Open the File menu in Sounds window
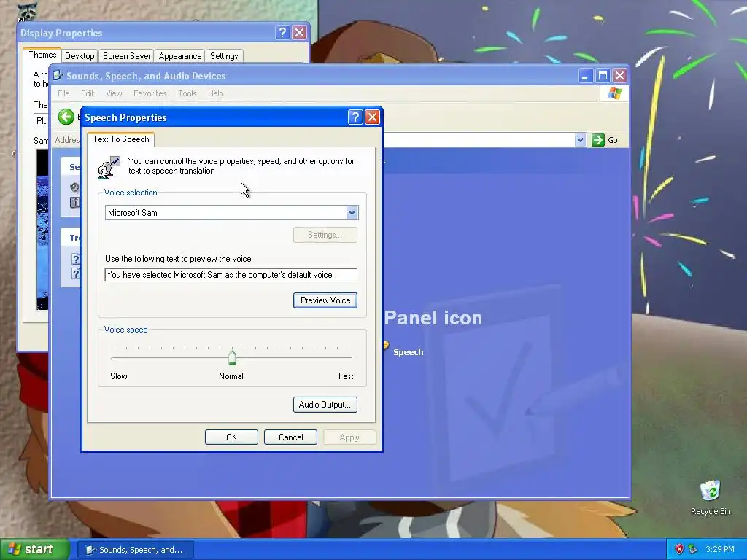The height and width of the screenshot is (560, 747). click(64, 93)
